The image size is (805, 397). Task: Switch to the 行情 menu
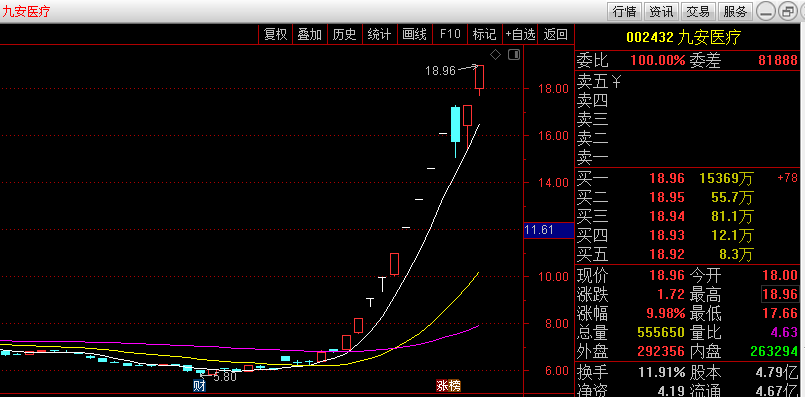point(625,11)
